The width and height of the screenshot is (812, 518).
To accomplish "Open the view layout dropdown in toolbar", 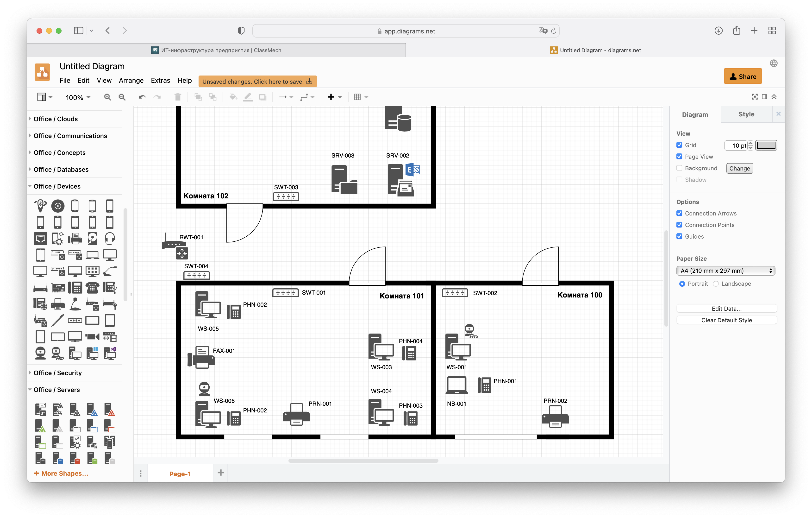I will (x=44, y=97).
